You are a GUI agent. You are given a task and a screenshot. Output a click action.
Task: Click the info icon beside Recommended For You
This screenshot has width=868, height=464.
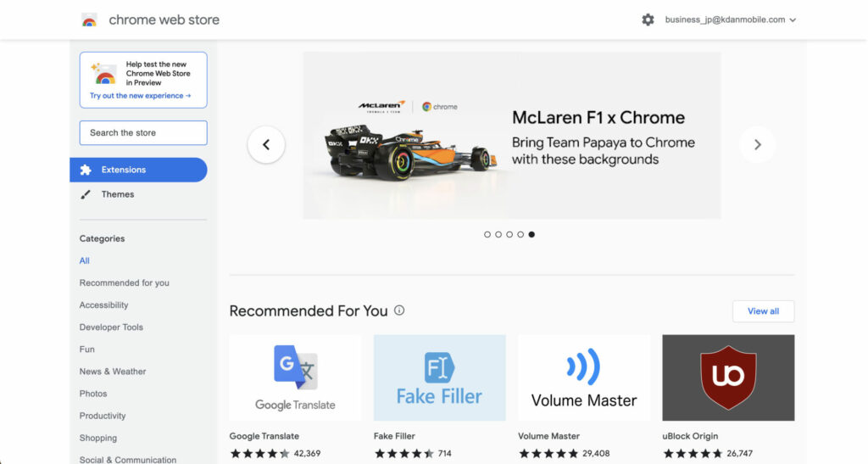[399, 310]
